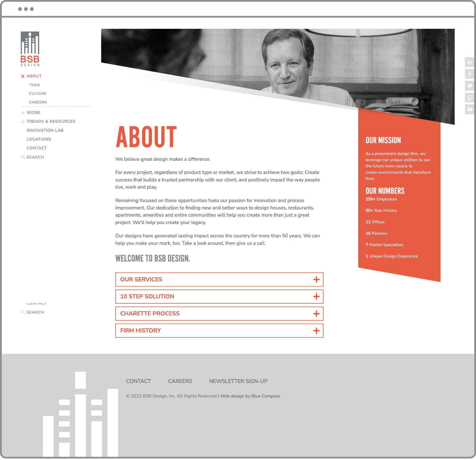Click the NEWSLETTER SIGN-UP link
Image resolution: width=476 pixels, height=460 pixels.
pyautogui.click(x=238, y=381)
